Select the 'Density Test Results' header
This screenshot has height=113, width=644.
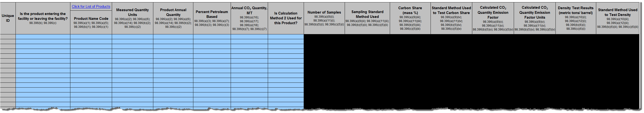click(576, 18)
